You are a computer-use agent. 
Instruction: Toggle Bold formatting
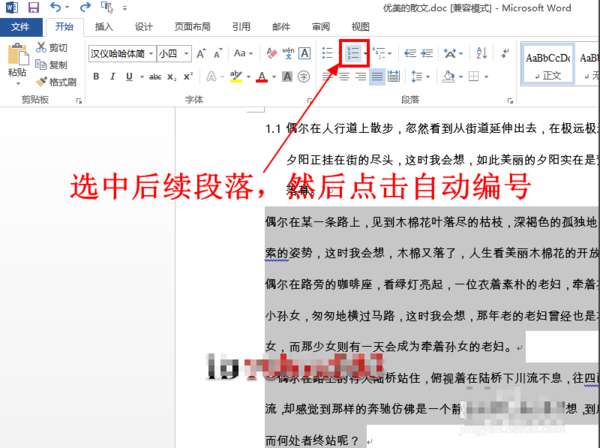point(96,77)
